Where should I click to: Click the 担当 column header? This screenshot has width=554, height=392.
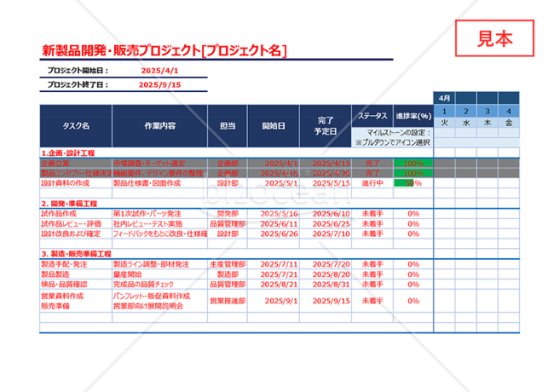click(228, 126)
